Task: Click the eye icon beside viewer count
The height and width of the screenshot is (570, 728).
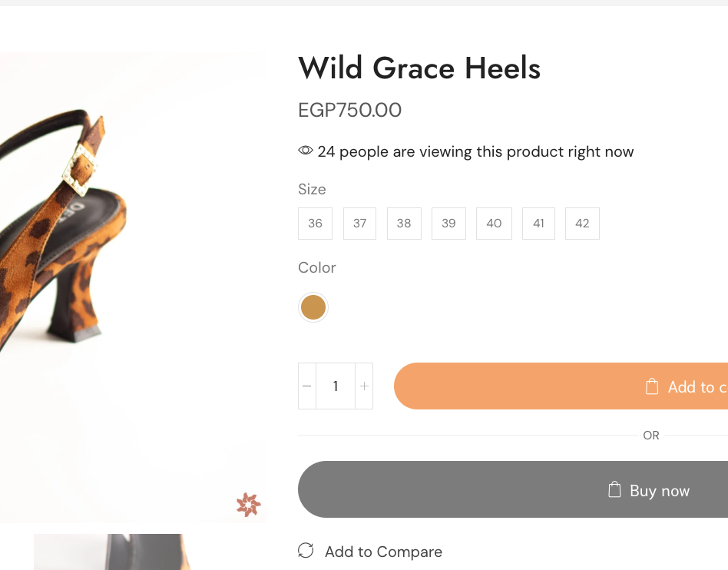Action: click(306, 151)
